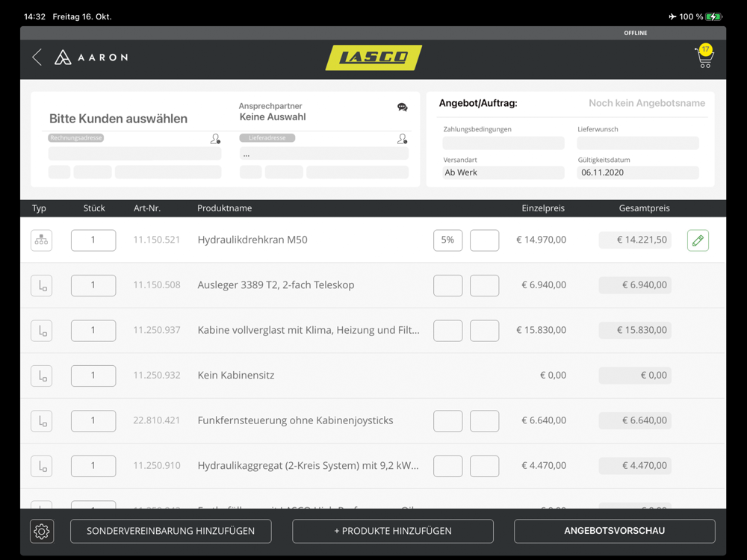Image resolution: width=747 pixels, height=560 pixels.
Task: Tap Bitte Kunden auswählen to pick customer
Action: [118, 119]
